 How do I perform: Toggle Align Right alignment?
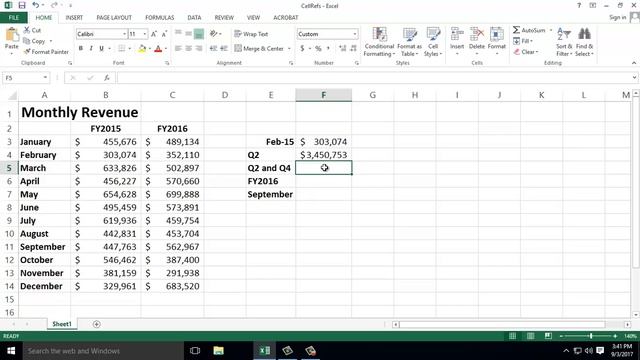tap(199, 49)
